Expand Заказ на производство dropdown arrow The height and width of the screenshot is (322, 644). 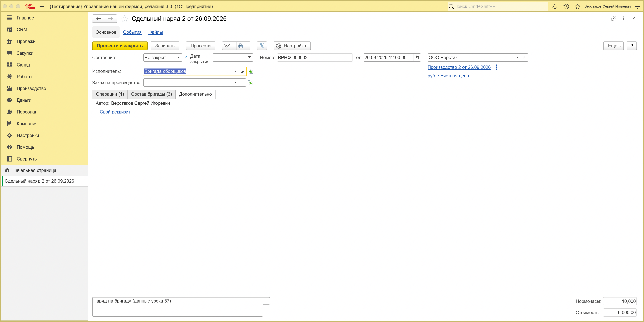pos(235,83)
